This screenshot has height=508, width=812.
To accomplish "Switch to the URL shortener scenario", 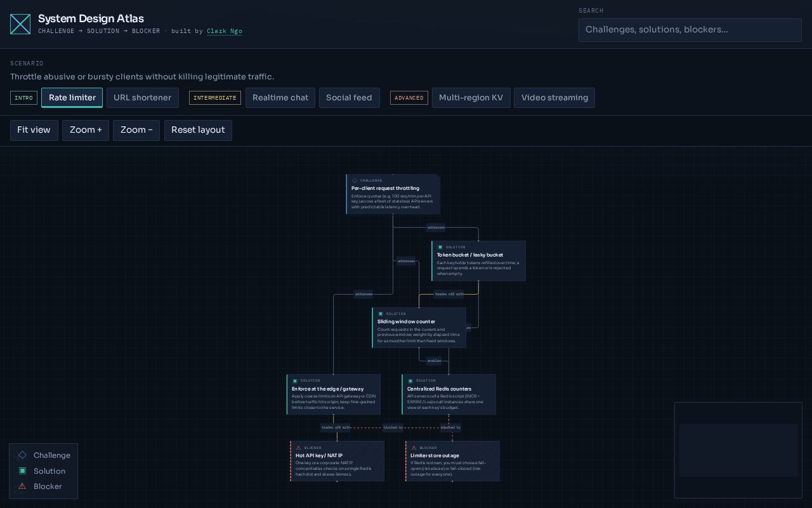I will pos(143,98).
